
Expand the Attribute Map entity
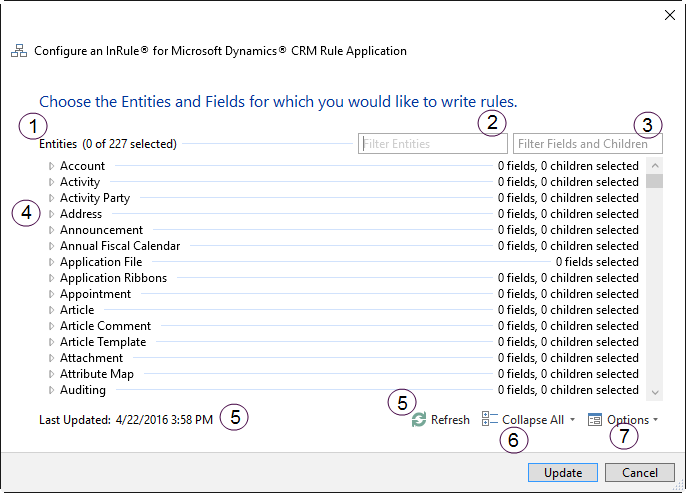click(51, 374)
